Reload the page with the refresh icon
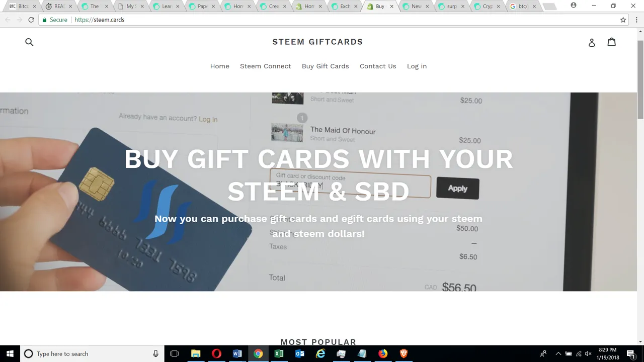 31,20
